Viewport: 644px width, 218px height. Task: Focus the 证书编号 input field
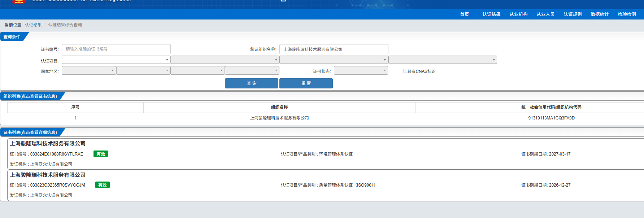coord(116,49)
